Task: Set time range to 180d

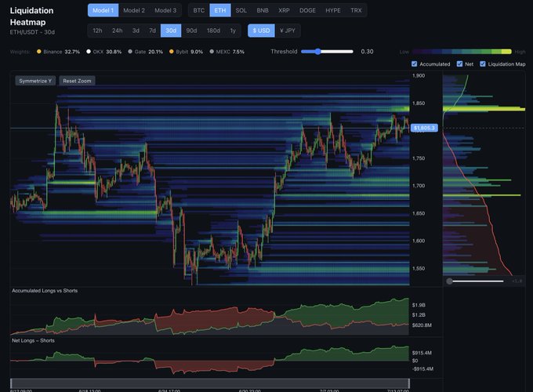Action: 213,31
